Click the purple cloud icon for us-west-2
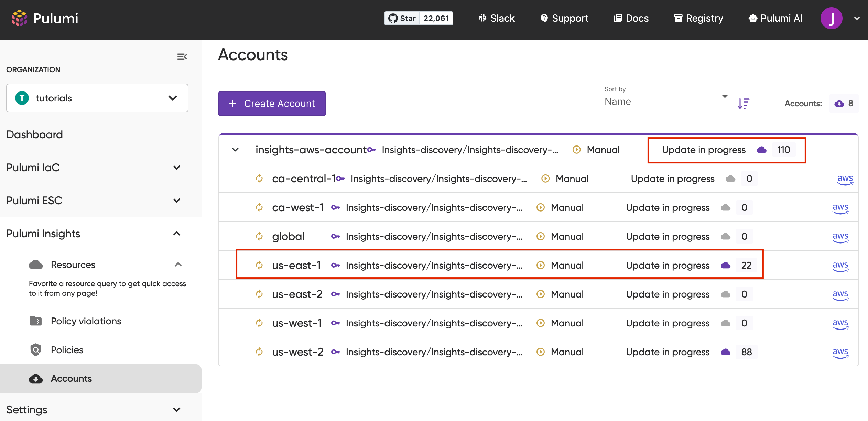This screenshot has height=421, width=868. tap(726, 352)
